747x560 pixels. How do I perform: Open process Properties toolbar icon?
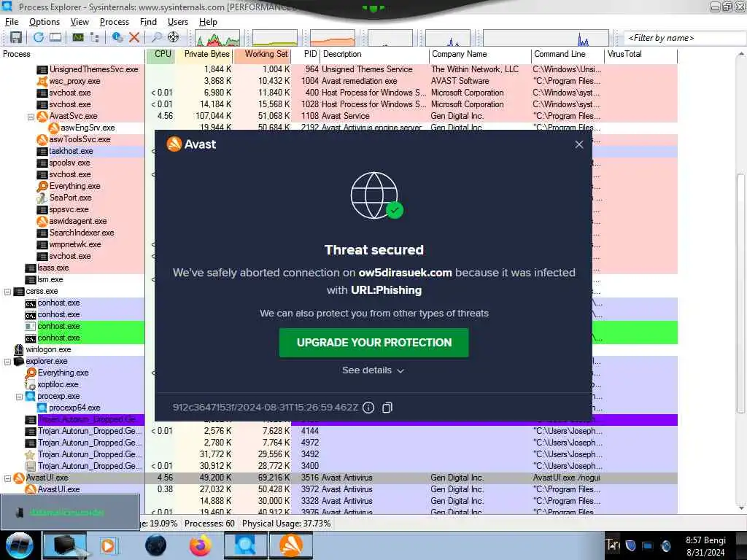point(117,37)
